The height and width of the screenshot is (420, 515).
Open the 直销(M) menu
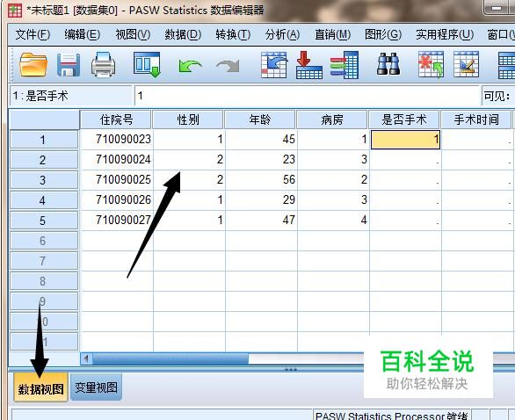point(333,34)
